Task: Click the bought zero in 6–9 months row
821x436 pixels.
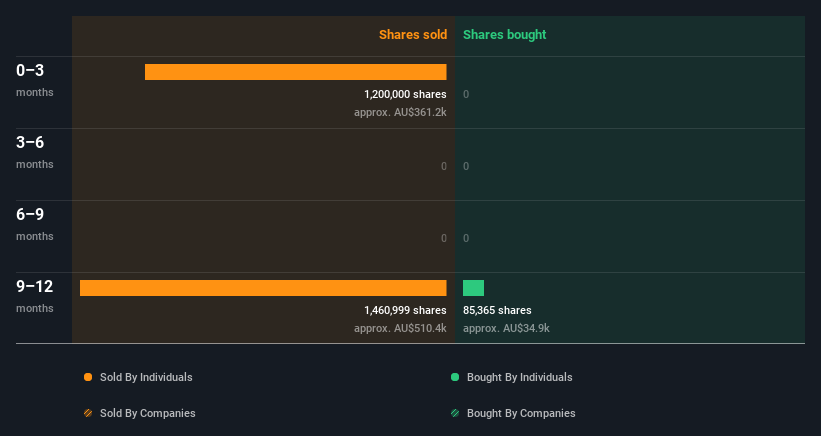Action: (466, 238)
